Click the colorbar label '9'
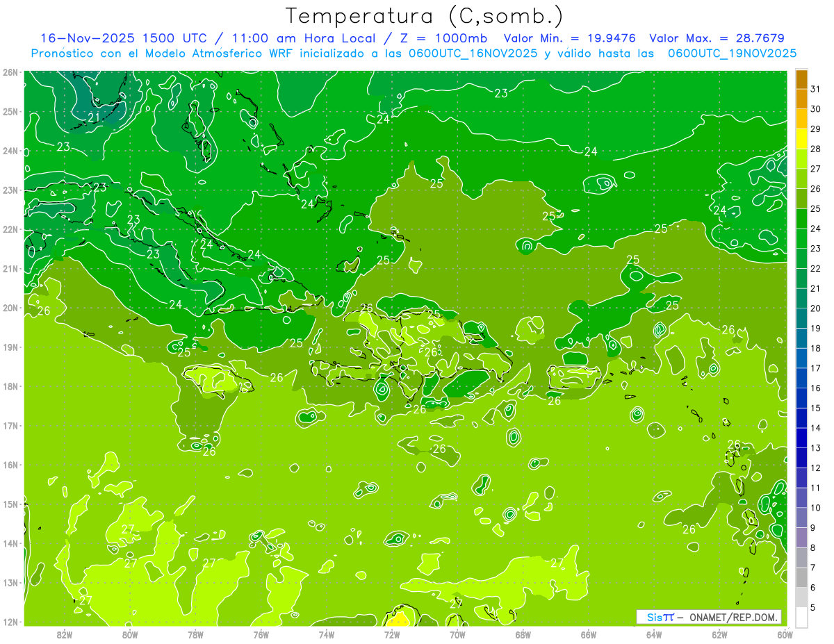The height and width of the screenshot is (644, 834). point(814,527)
